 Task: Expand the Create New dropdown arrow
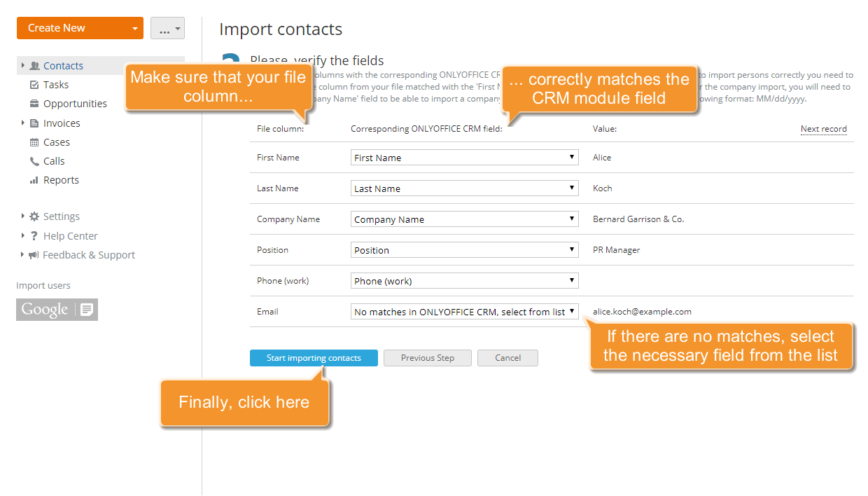click(134, 27)
